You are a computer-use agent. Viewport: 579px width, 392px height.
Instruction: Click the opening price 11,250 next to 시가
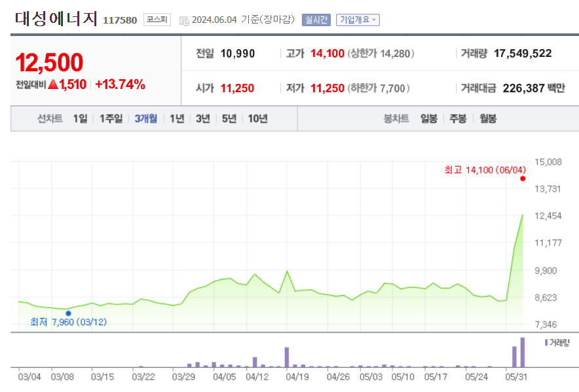237,88
